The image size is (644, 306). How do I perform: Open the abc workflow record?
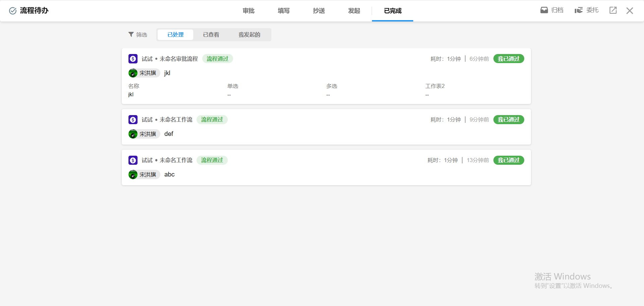[x=169, y=174]
